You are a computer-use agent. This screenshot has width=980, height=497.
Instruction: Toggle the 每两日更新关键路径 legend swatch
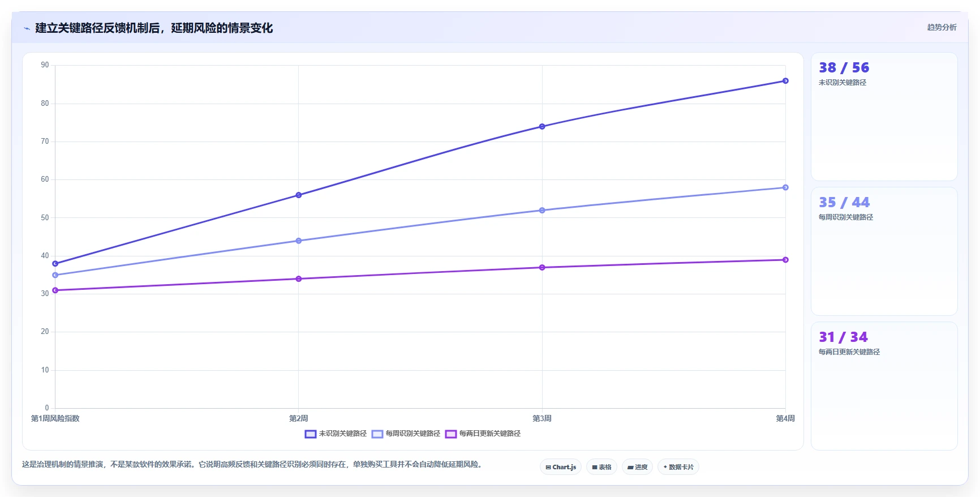[451, 434]
